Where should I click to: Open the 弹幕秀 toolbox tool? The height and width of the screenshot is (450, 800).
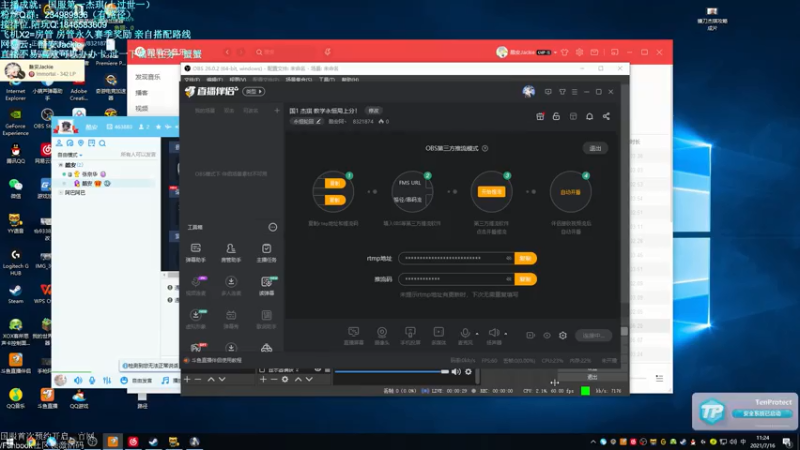tap(231, 319)
